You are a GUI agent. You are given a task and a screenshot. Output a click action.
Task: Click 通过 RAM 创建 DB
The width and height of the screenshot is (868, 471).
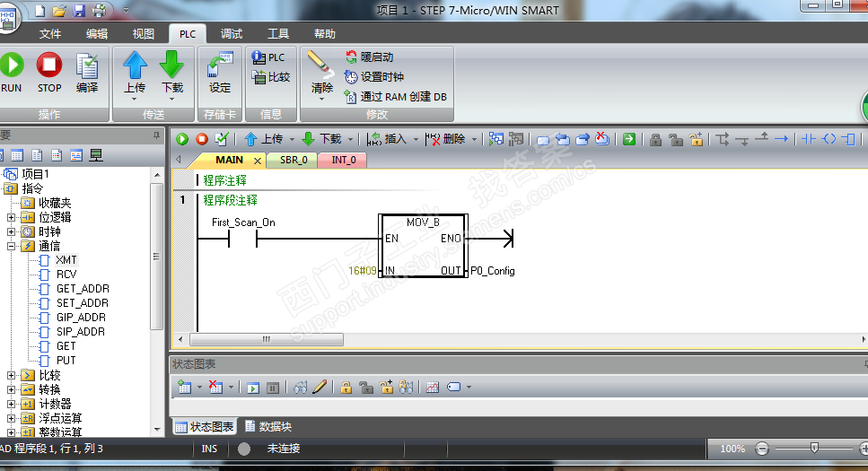[395, 97]
